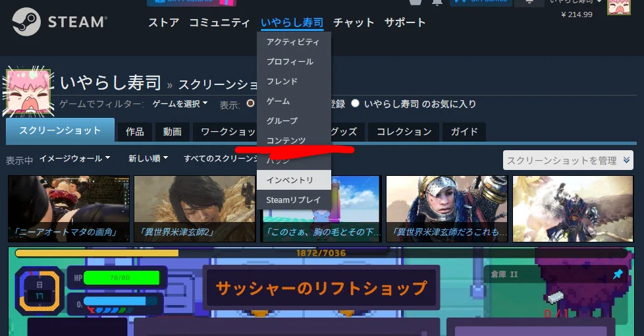Click the pink-haired profile avatar beside the name
Image resolution: width=644 pixels, height=336 pixels.
(x=28, y=92)
